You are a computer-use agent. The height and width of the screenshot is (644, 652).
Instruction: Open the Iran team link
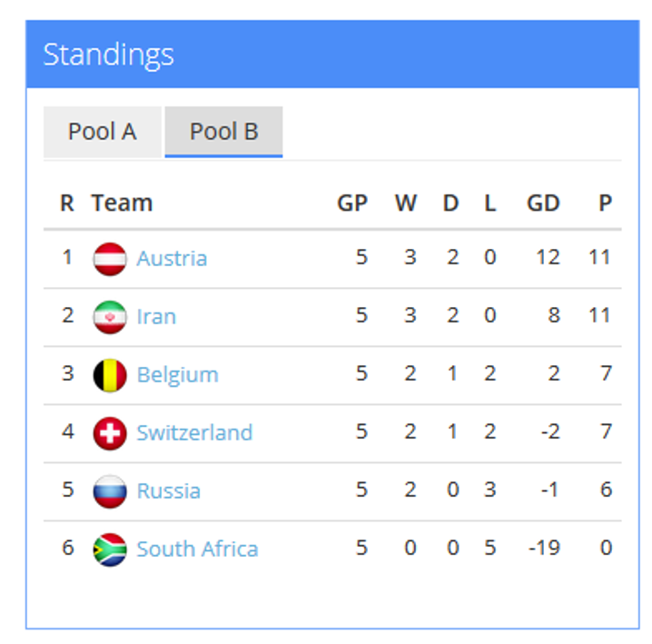pos(156,317)
